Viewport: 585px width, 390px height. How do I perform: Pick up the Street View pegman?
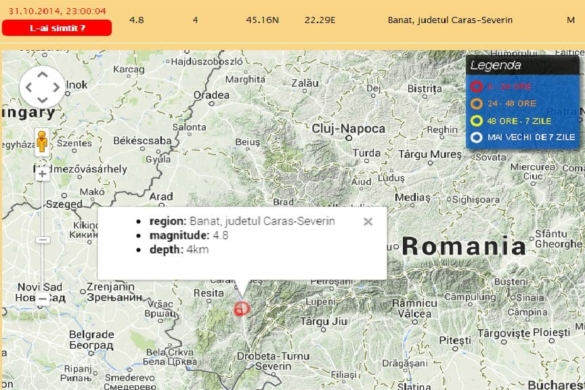tap(42, 142)
